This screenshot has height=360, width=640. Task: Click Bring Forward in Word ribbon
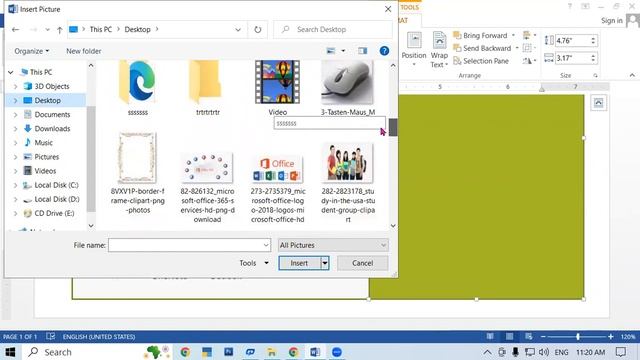pyautogui.click(x=481, y=36)
